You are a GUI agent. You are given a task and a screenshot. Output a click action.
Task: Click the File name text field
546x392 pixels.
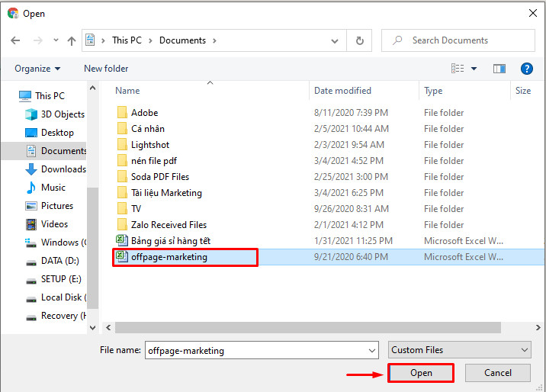point(256,350)
